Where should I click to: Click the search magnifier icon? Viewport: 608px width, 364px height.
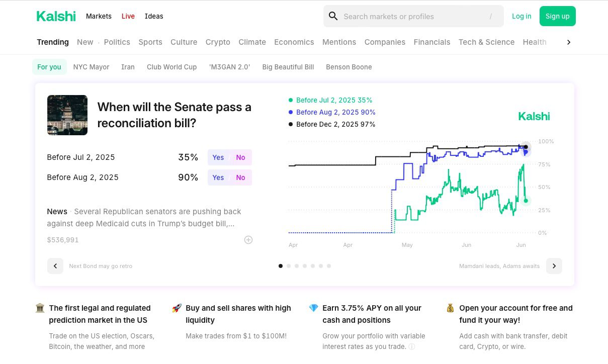333,16
